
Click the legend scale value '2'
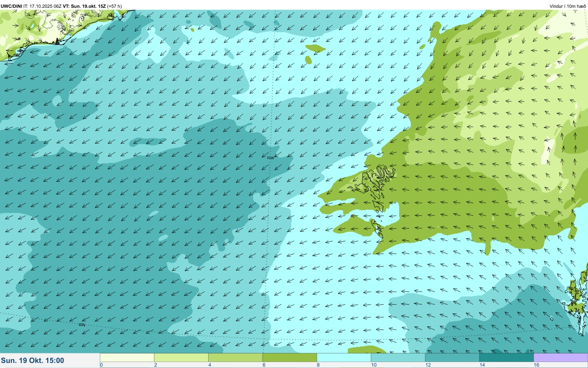point(156,365)
